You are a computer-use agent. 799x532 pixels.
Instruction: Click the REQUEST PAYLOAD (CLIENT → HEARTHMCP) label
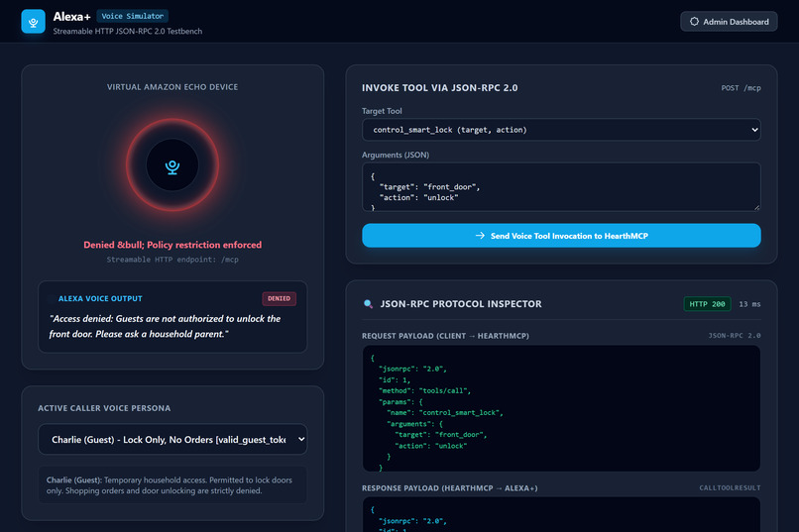coord(445,336)
